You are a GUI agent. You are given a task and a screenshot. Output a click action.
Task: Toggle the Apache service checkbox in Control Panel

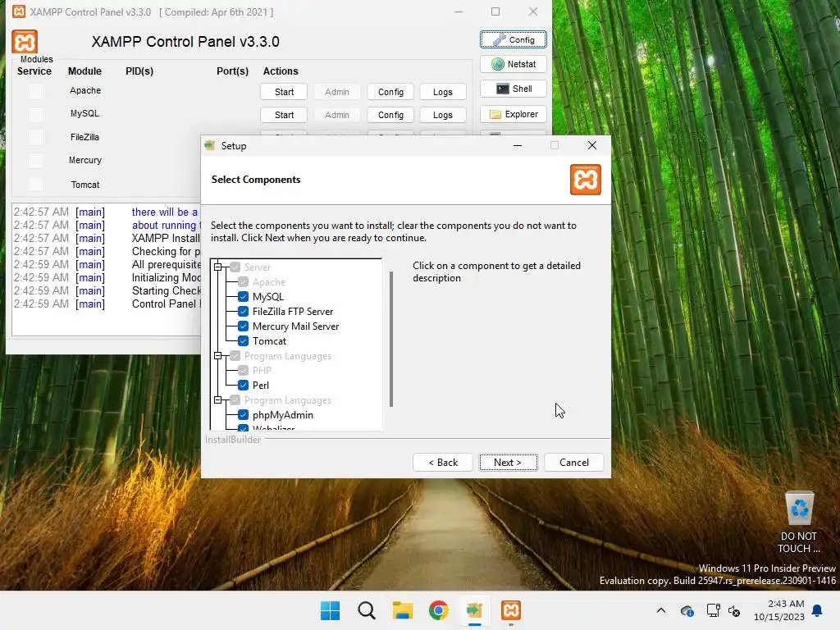click(x=36, y=92)
